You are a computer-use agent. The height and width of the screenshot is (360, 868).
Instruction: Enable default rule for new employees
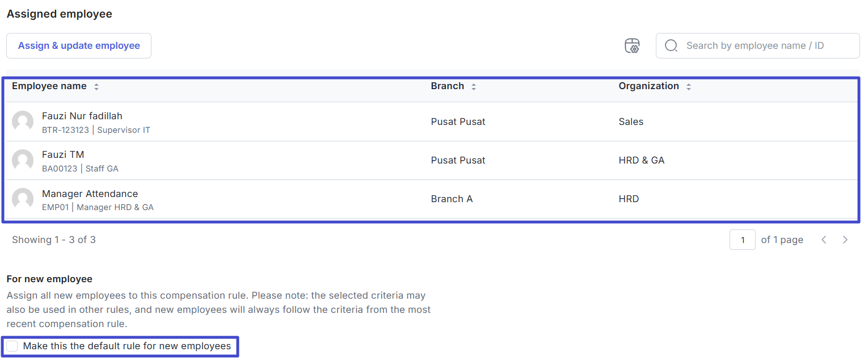click(12, 346)
